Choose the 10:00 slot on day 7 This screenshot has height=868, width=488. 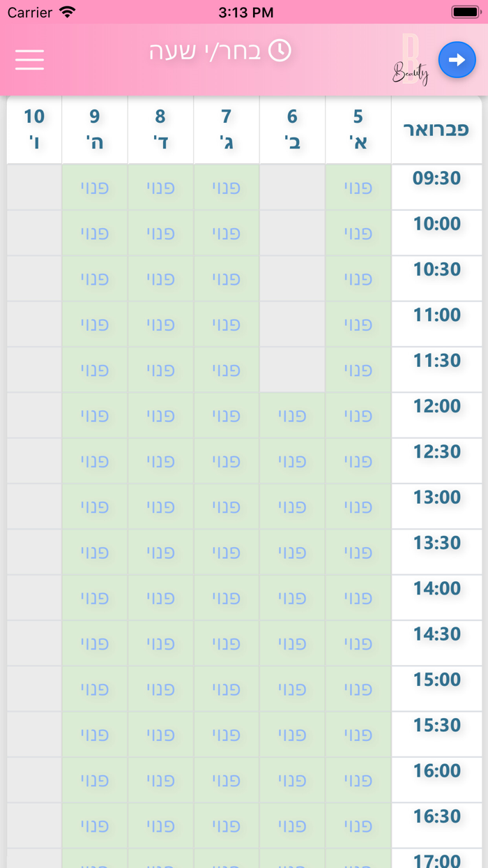pyautogui.click(x=227, y=233)
